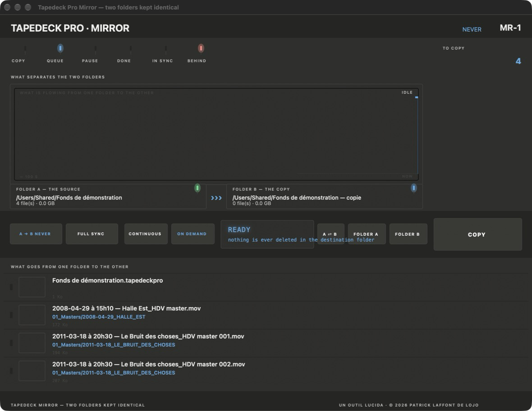Select the Halle Est_HDV master.mov thumbnail
532x411 pixels.
pyautogui.click(x=32, y=315)
